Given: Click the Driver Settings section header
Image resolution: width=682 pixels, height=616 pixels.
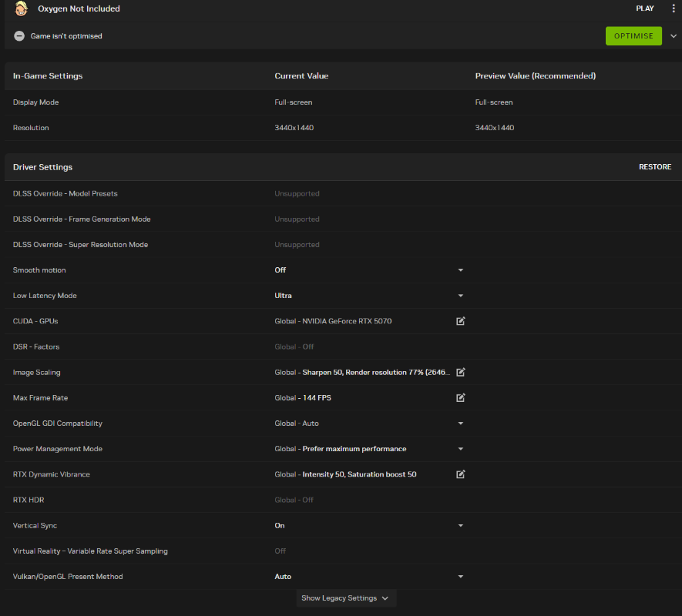Looking at the screenshot, I should coord(42,167).
